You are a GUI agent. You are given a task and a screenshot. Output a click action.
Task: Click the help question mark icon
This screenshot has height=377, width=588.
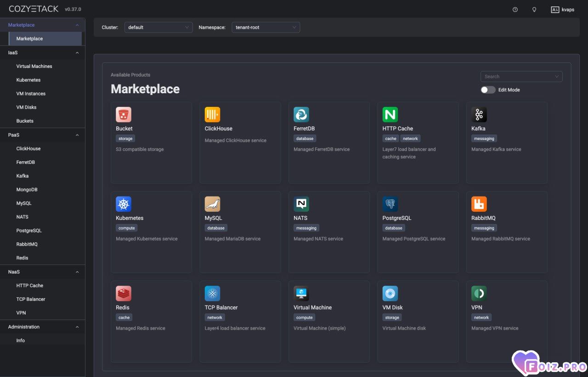point(515,10)
